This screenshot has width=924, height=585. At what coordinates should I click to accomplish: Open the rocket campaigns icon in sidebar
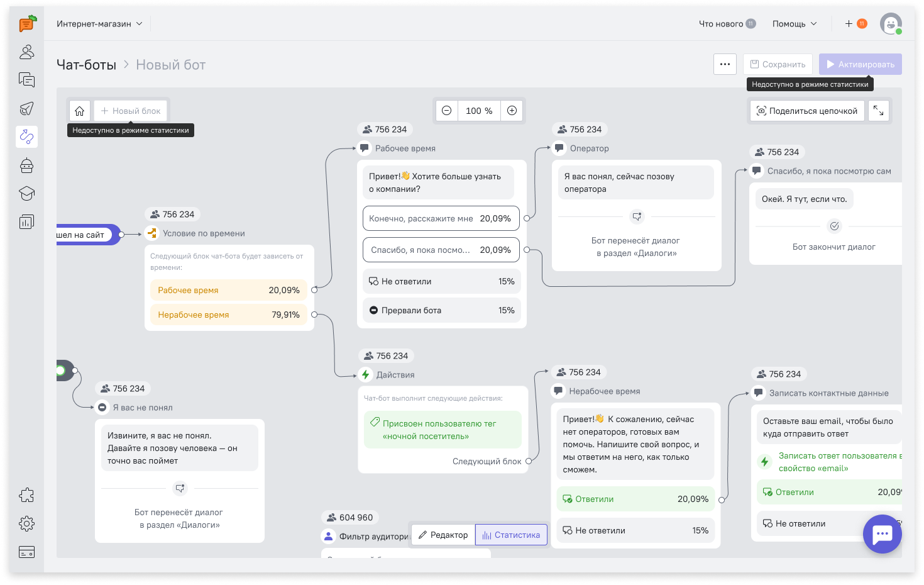(x=26, y=108)
